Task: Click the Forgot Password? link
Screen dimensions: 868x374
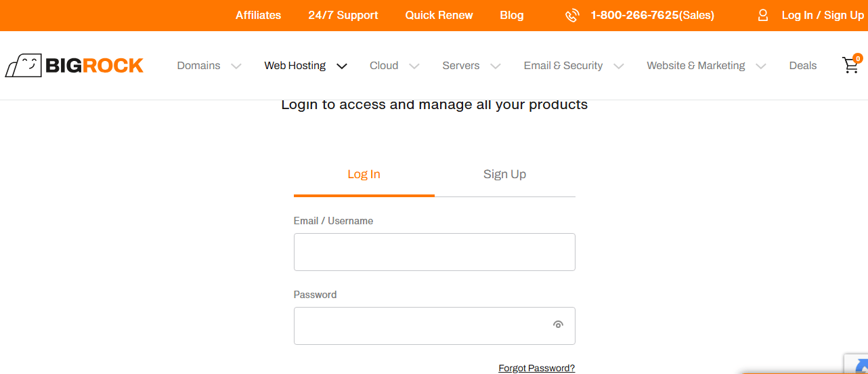Action: point(536,369)
